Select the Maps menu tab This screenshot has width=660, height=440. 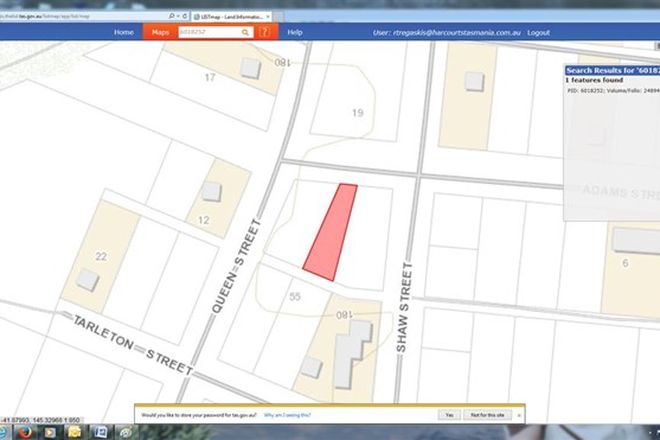tap(160, 33)
